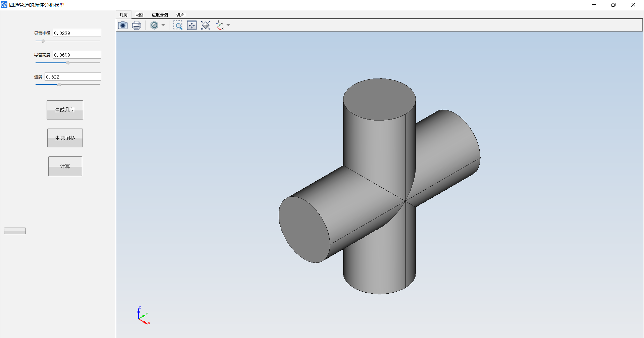Click the 导管高度 label text
644x338 pixels.
[x=42, y=55]
